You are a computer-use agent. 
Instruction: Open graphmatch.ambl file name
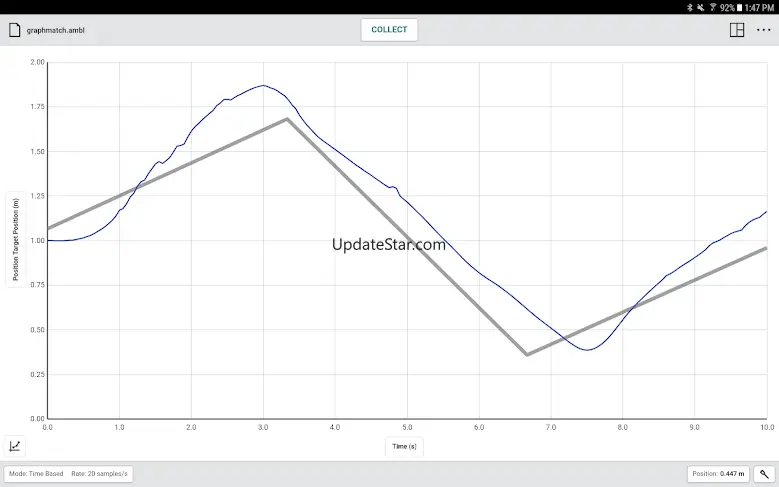coord(56,30)
